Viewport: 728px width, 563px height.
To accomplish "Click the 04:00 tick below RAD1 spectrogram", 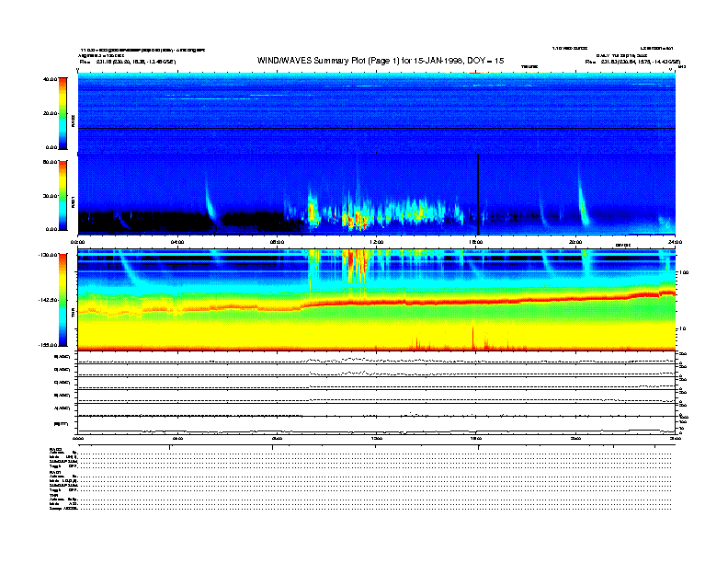I will (177, 242).
